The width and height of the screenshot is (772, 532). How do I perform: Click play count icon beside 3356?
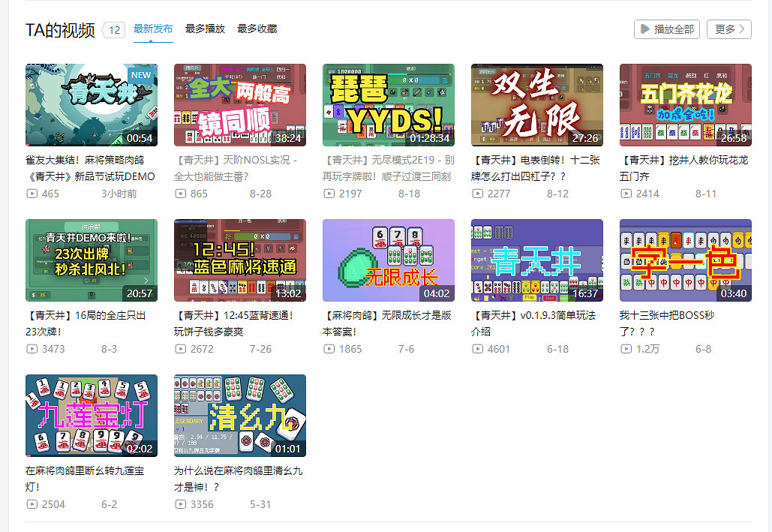click(x=180, y=504)
